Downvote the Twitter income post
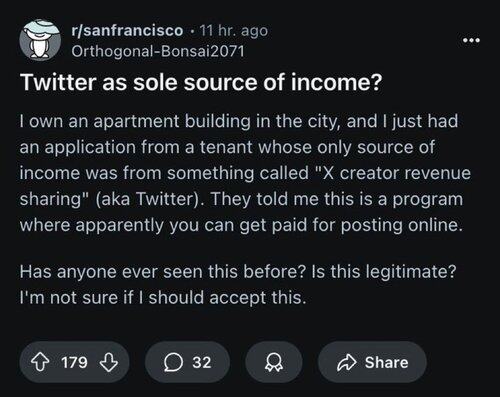The width and height of the screenshot is (500, 397). pyautogui.click(x=109, y=362)
